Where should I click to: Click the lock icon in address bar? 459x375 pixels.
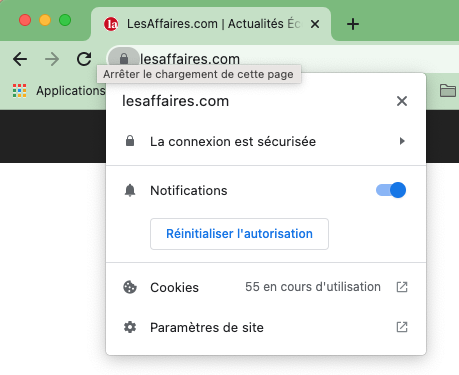coord(124,59)
